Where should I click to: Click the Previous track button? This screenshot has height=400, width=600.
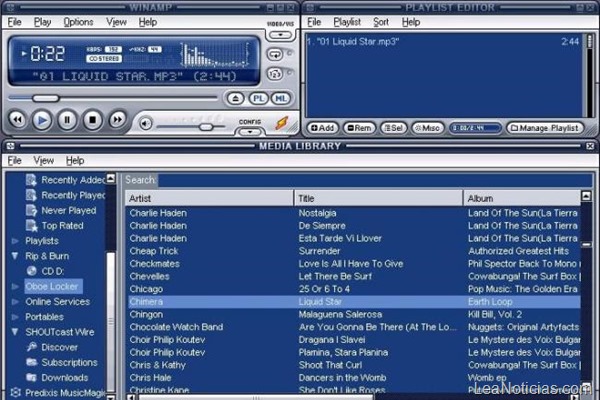point(18,120)
